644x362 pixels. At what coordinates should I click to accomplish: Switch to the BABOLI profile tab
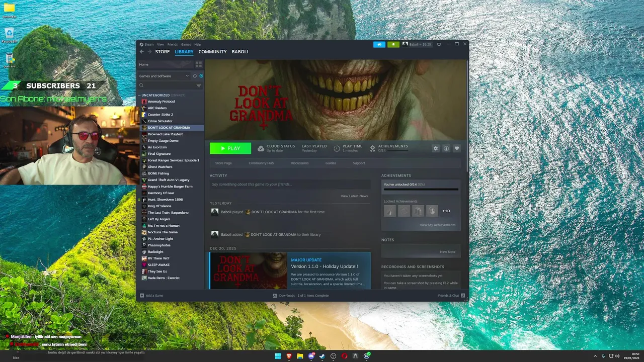point(240,52)
